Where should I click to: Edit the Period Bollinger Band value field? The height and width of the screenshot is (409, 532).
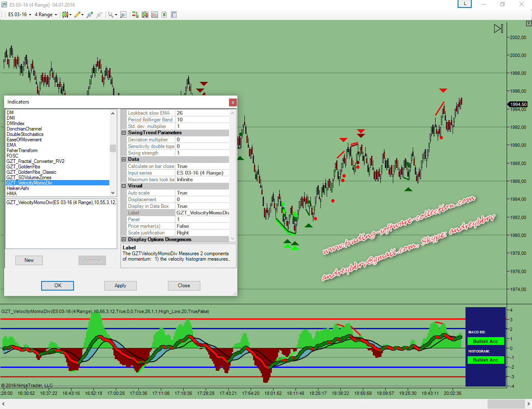pos(202,120)
